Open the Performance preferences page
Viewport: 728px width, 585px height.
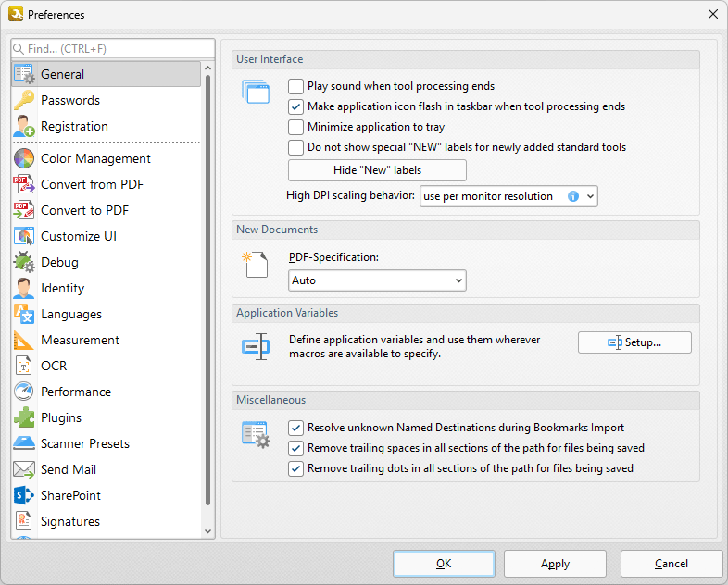[x=106, y=392]
